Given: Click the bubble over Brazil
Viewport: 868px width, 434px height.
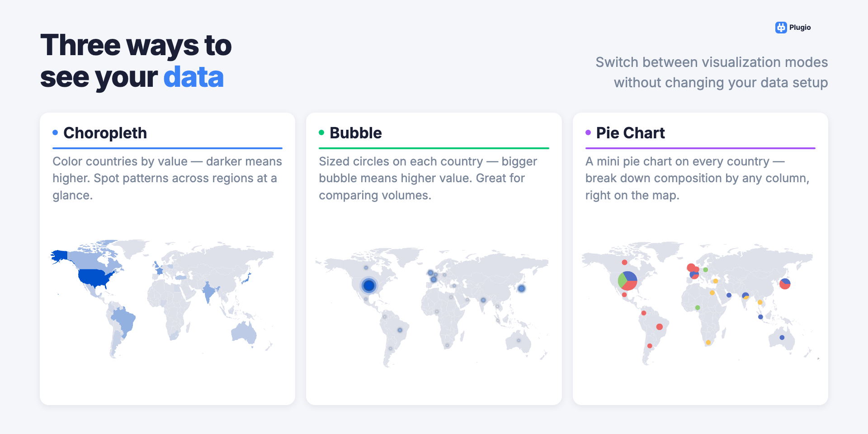Looking at the screenshot, I should [400, 330].
